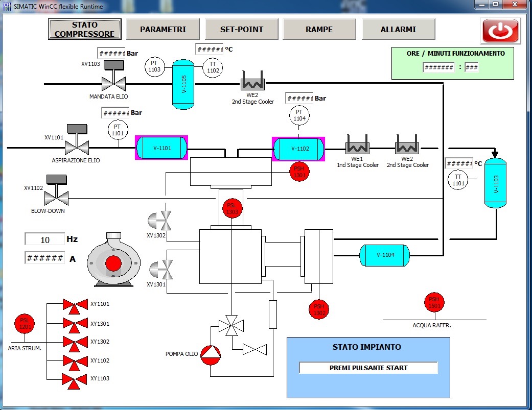Go to the RAMPE screen
Screen dimensions: 532x410
[319, 29]
